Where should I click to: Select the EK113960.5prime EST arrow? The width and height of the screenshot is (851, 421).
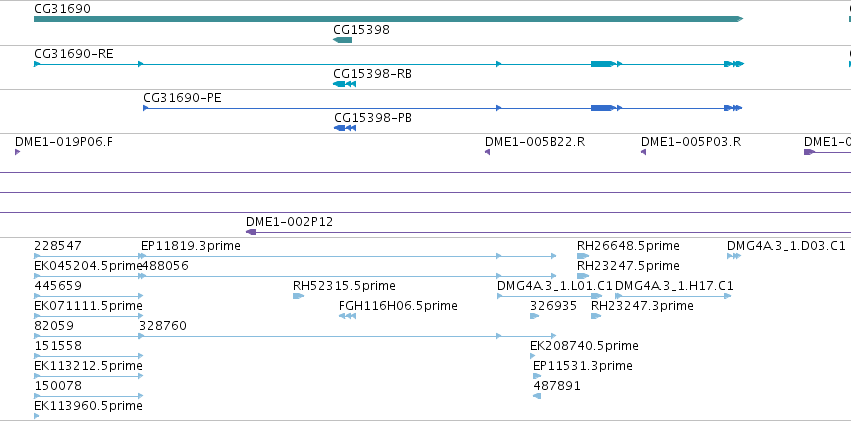click(x=36, y=416)
